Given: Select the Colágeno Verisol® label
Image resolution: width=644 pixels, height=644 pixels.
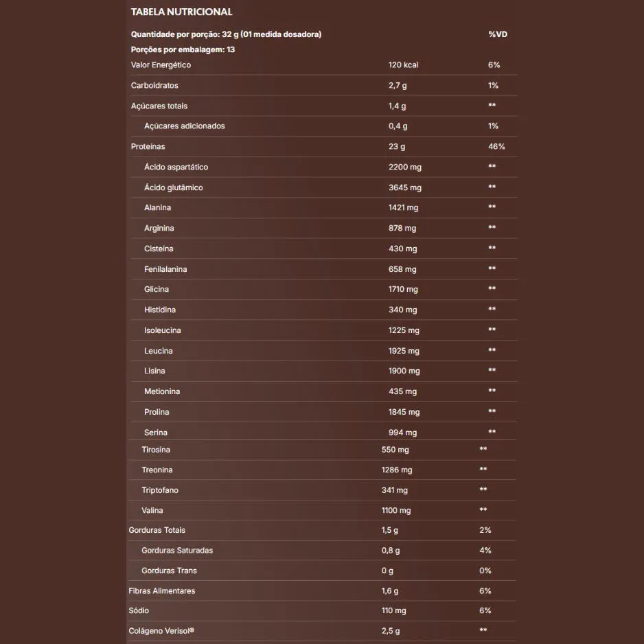Looking at the screenshot, I should coord(161,631).
